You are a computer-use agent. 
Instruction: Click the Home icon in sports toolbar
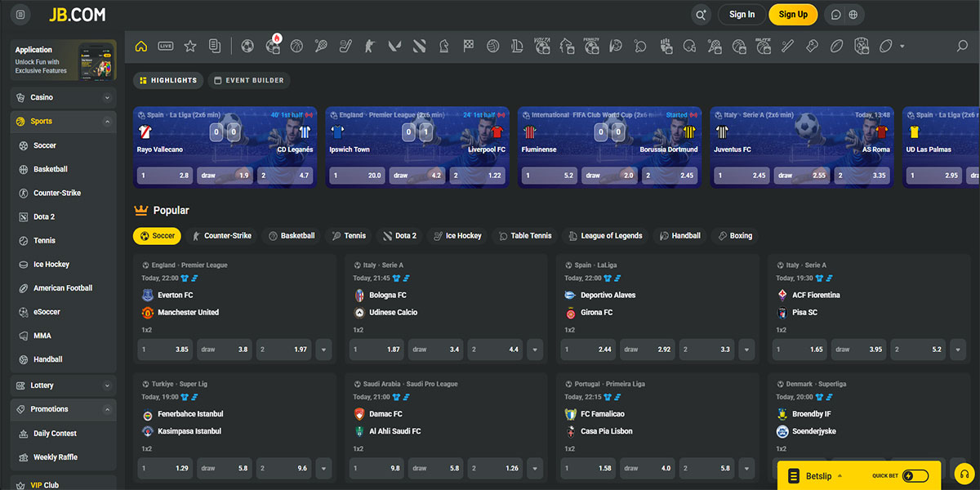click(141, 47)
